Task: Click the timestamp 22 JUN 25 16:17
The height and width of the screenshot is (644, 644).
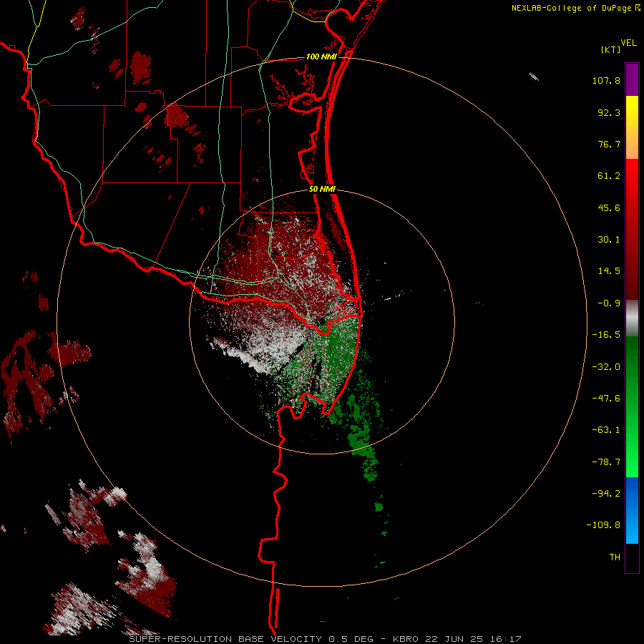Action: pyautogui.click(x=473, y=639)
